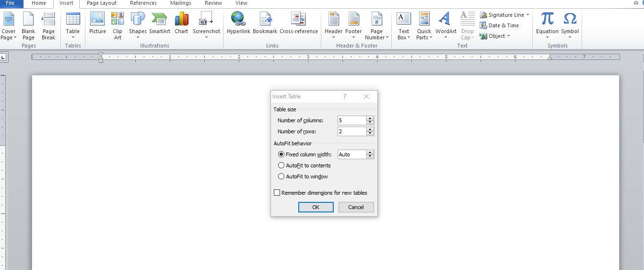Add a Bookmark
644x270 pixels.
tap(265, 23)
